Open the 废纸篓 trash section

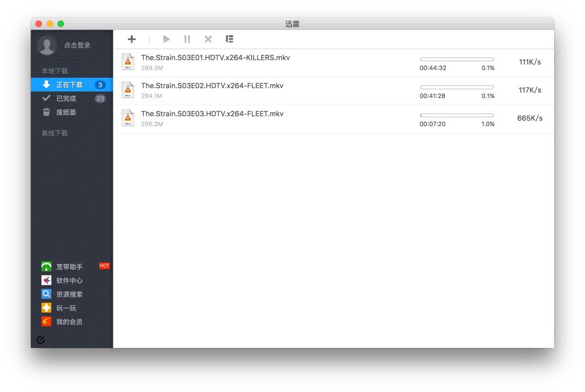click(x=72, y=112)
